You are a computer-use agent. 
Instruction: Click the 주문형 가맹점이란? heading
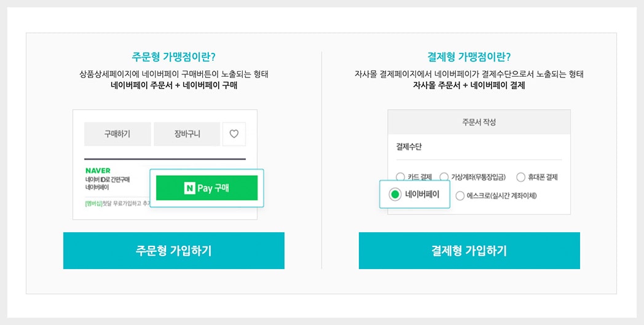coord(173,57)
